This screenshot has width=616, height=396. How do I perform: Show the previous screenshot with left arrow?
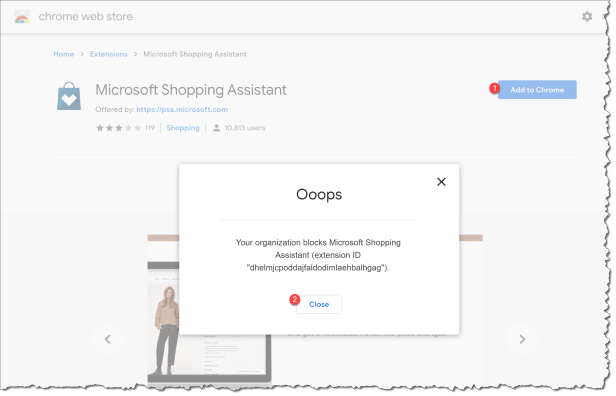(108, 339)
